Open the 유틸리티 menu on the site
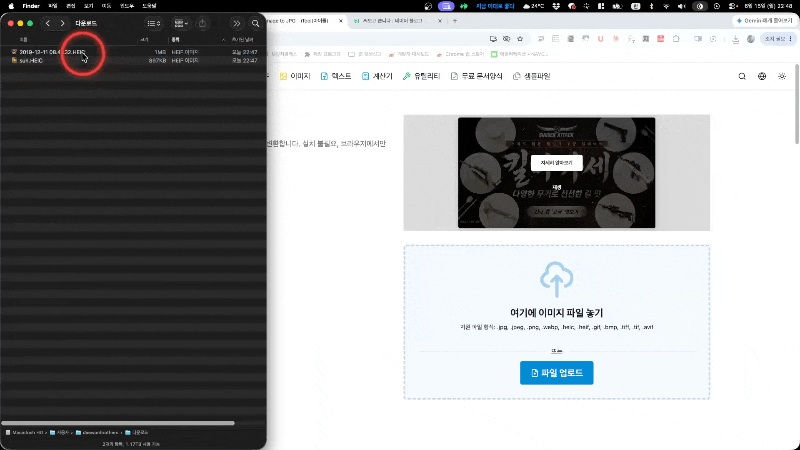This screenshot has height=450, width=800. pyautogui.click(x=421, y=76)
